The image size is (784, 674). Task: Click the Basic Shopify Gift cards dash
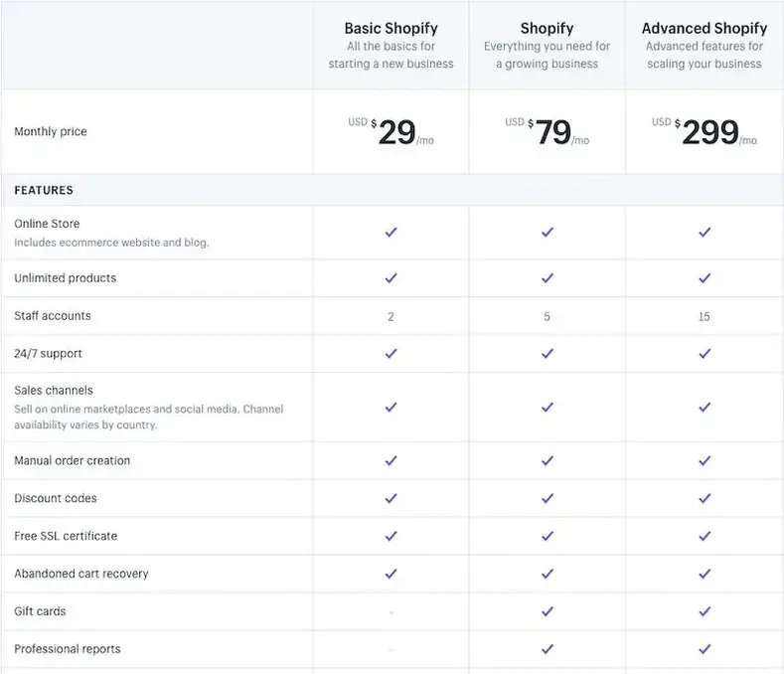pos(391,612)
